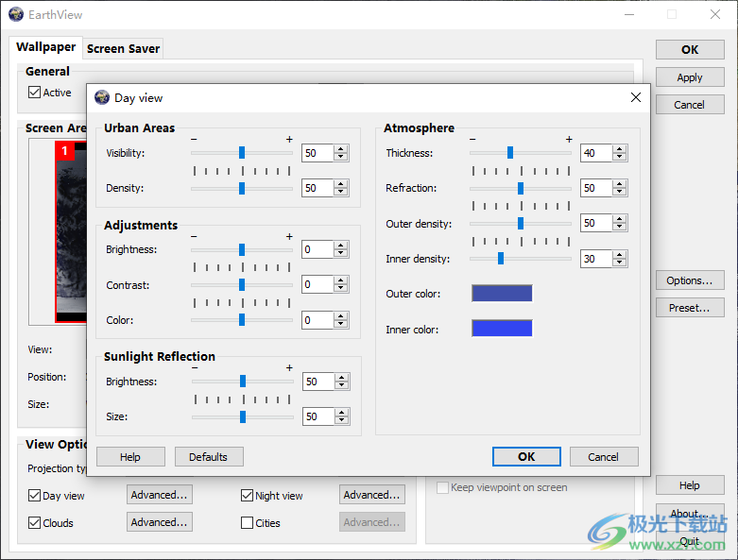Screen dimensions: 738x560
Task: Click Help in the EarthView main window
Action: coord(690,485)
